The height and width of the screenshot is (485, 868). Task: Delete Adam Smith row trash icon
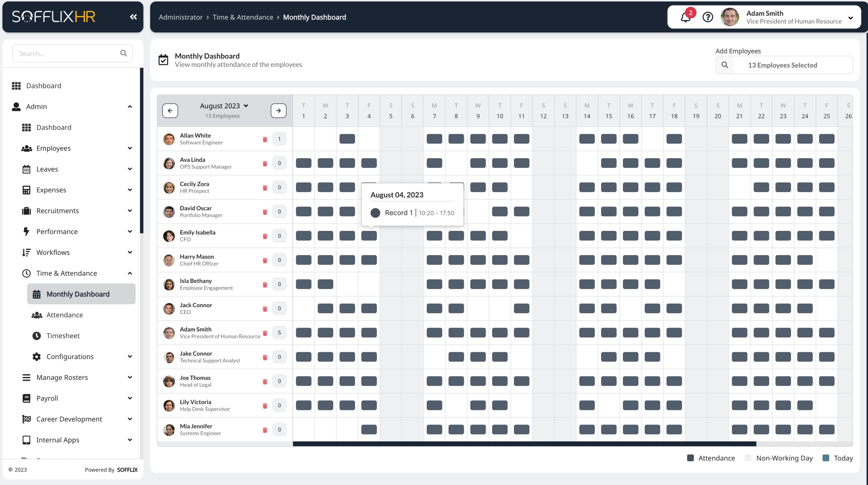point(265,333)
